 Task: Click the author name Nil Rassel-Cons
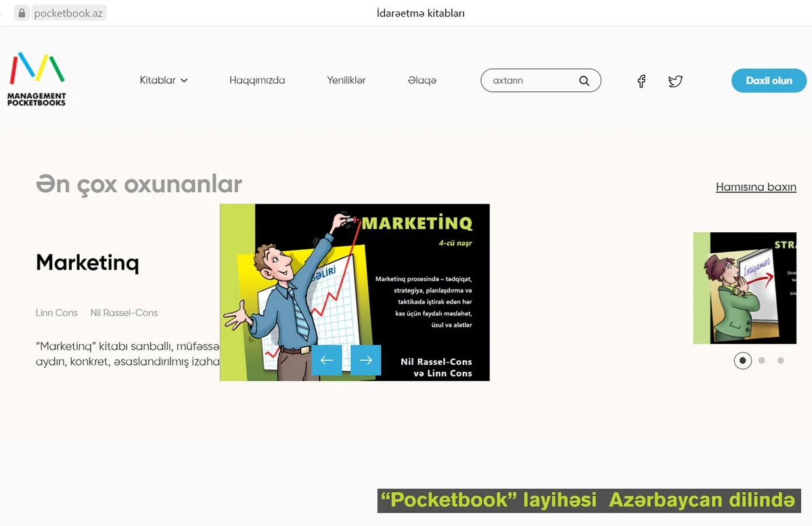coord(124,313)
